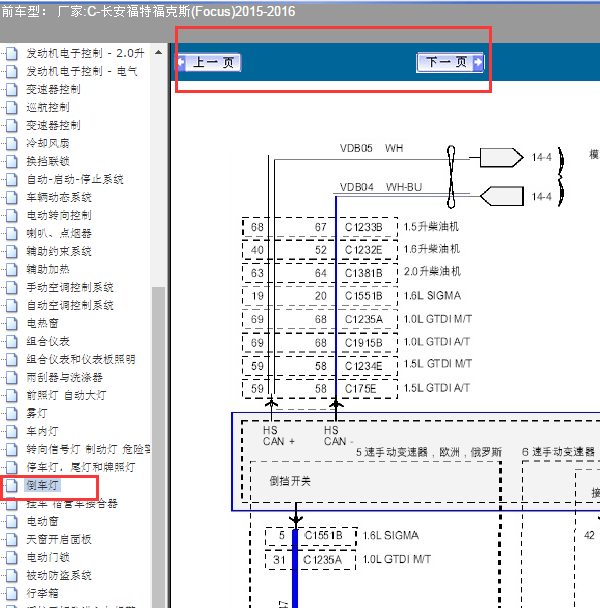
Task: Click connector label C1915B
Action: (x=364, y=343)
